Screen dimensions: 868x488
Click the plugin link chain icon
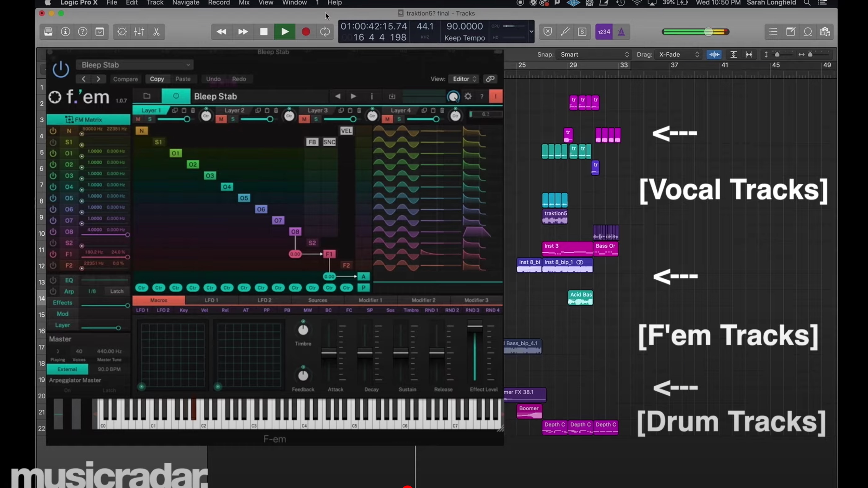point(490,79)
